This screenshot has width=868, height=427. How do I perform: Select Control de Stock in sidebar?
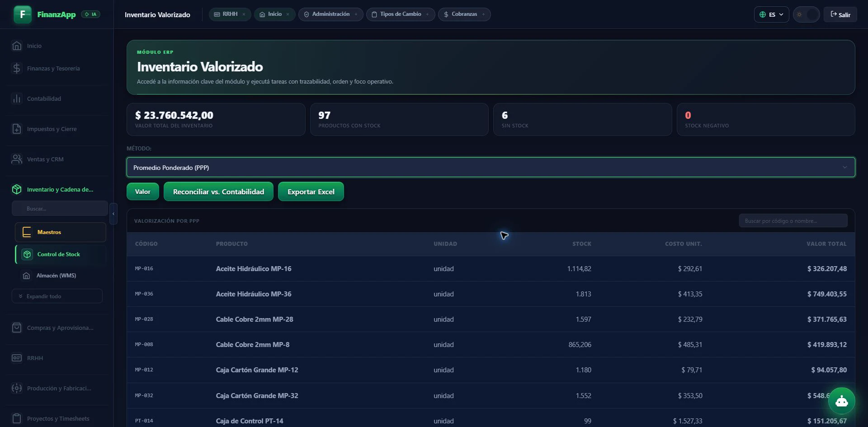(61, 254)
